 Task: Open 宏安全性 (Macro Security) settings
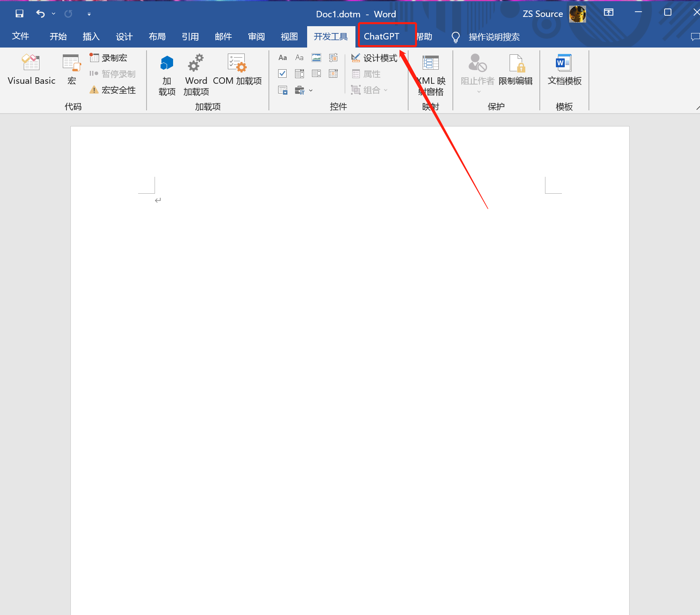[113, 90]
